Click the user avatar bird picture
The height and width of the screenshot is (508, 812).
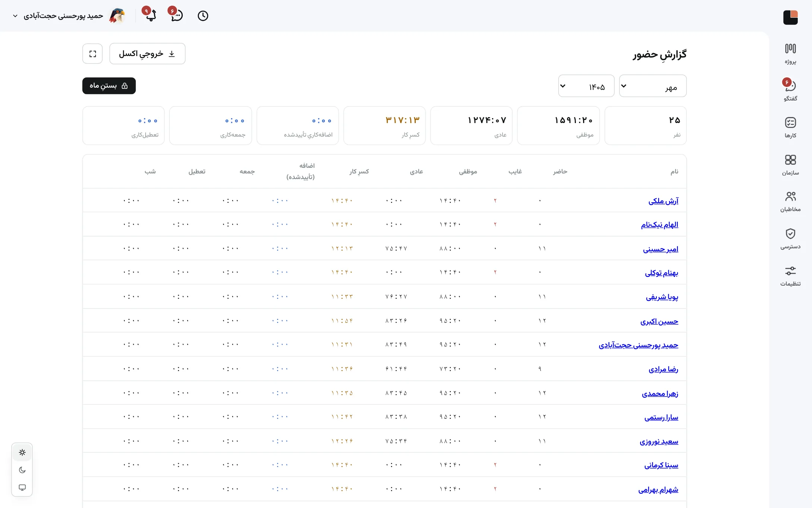coord(117,16)
